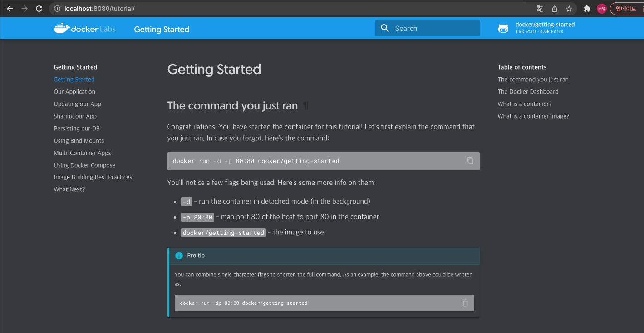This screenshot has width=644, height=333.
Task: Jump to What is a container image?
Action: coord(533,116)
